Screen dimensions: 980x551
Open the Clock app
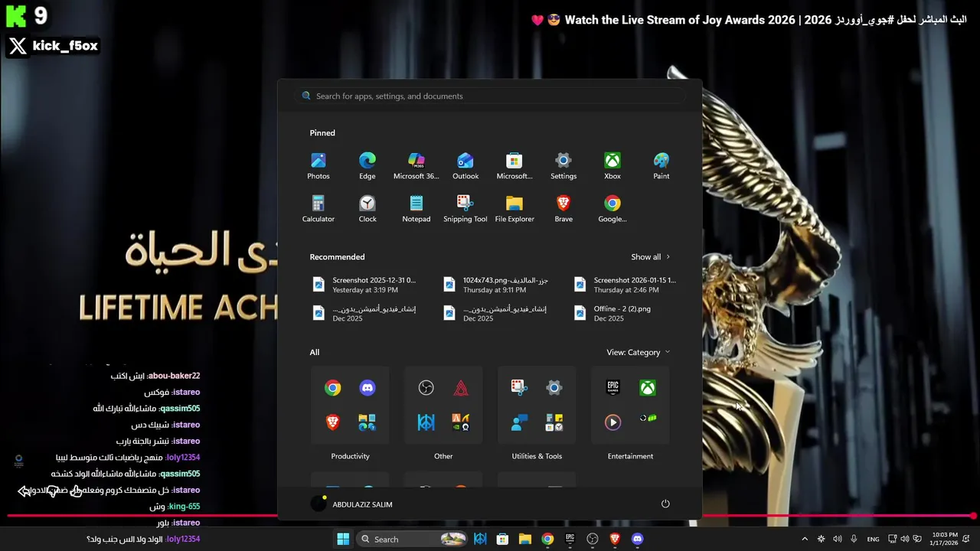[367, 209]
